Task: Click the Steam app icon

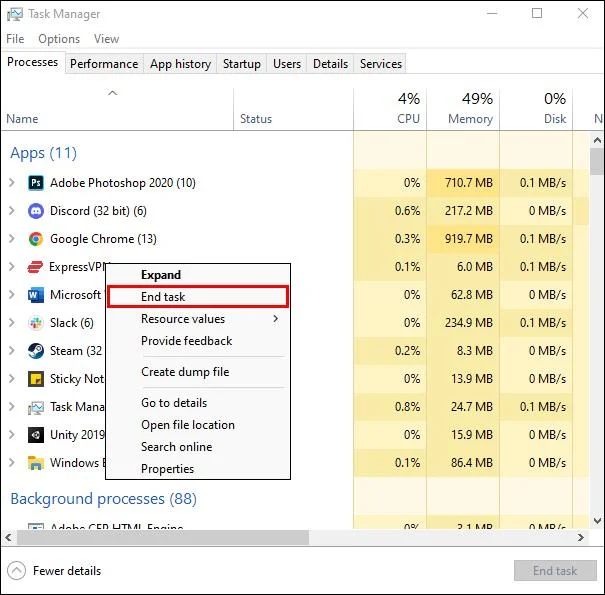Action: (36, 351)
